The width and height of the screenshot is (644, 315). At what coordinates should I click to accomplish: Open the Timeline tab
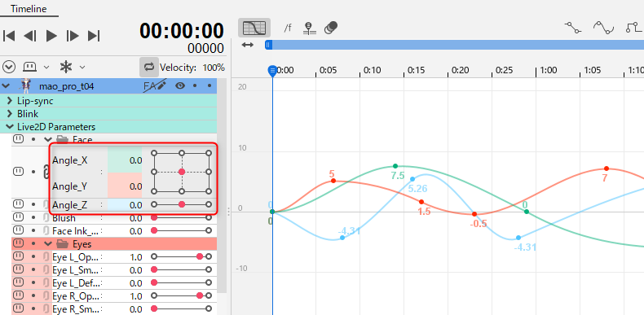(29, 9)
